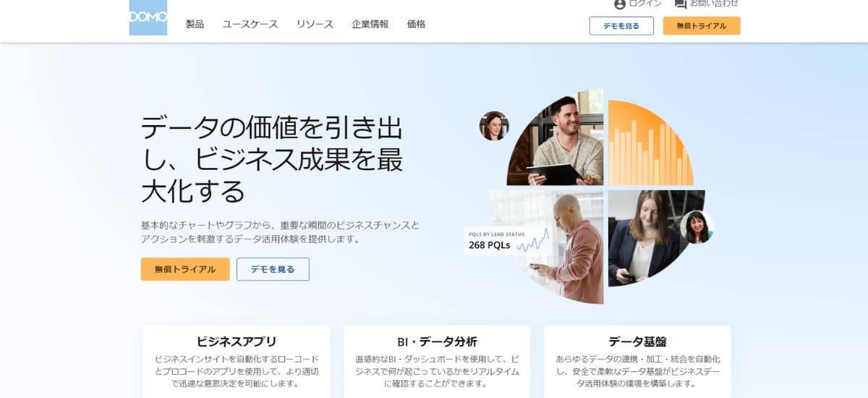Click the ログイン link
This screenshot has width=868, height=398.
tap(645, 4)
